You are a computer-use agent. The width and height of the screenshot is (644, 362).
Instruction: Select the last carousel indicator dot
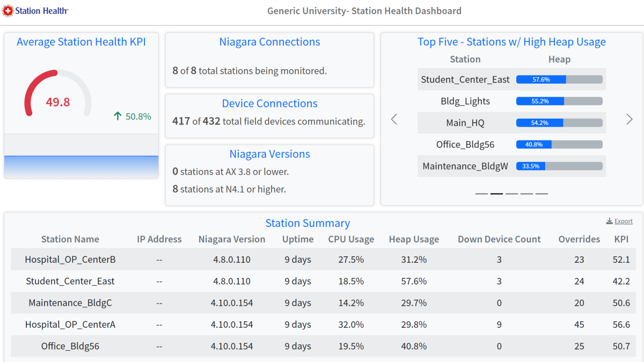click(541, 193)
